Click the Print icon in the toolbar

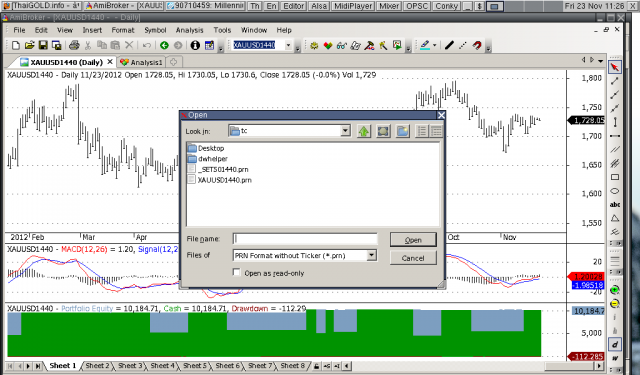(x=74, y=45)
